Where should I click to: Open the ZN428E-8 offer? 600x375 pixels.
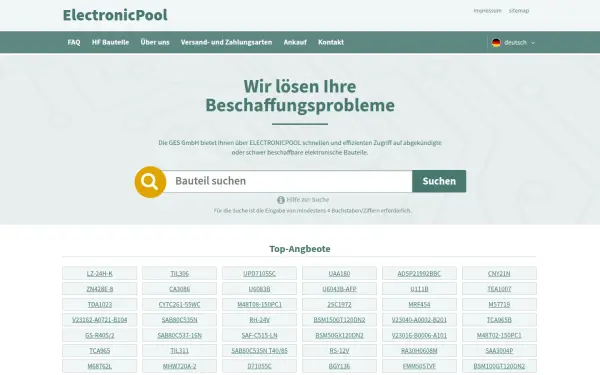click(99, 289)
